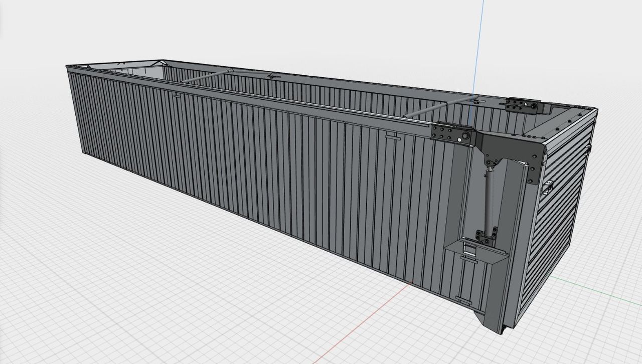Select the rear tailgate door panel
642x364 pixels.
point(559,216)
